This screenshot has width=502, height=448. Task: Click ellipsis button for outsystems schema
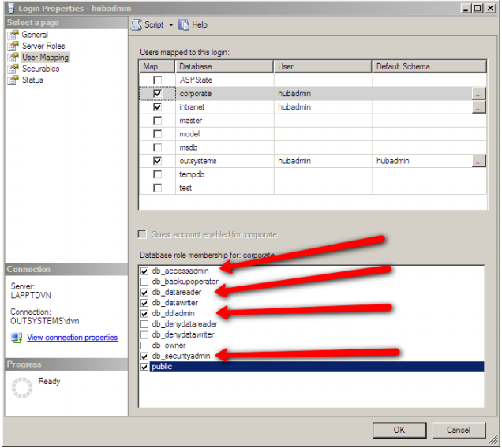(x=478, y=161)
